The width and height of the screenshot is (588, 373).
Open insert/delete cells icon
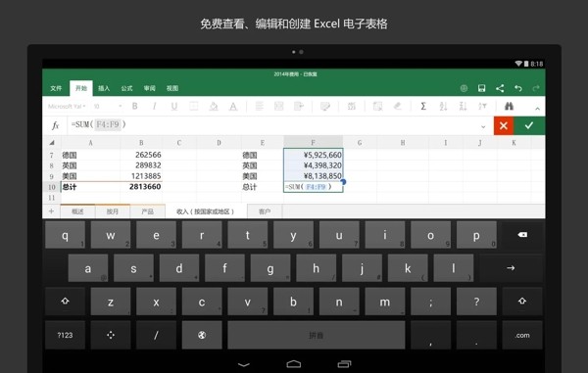(x=377, y=107)
